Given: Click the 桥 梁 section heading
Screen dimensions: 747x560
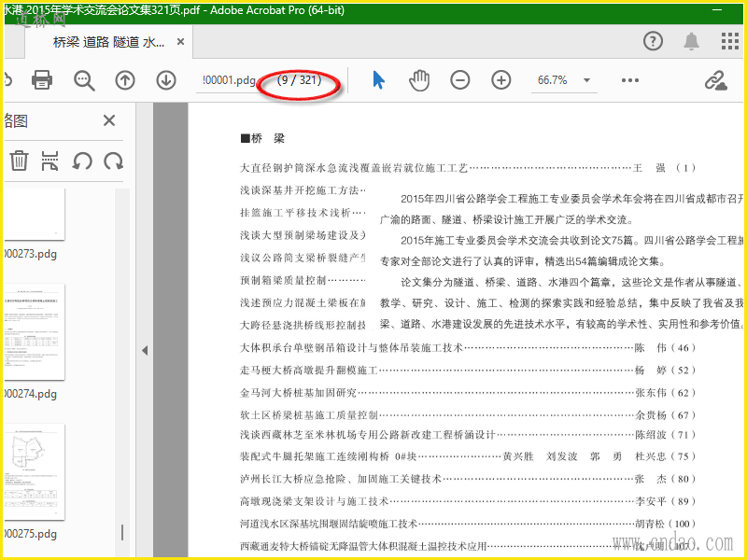Looking at the screenshot, I should pyautogui.click(x=262, y=138).
